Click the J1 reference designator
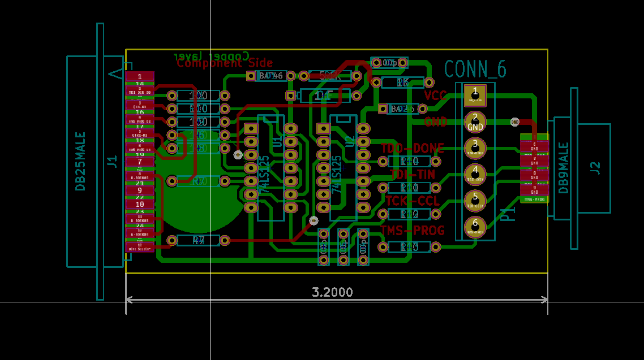 coord(112,162)
